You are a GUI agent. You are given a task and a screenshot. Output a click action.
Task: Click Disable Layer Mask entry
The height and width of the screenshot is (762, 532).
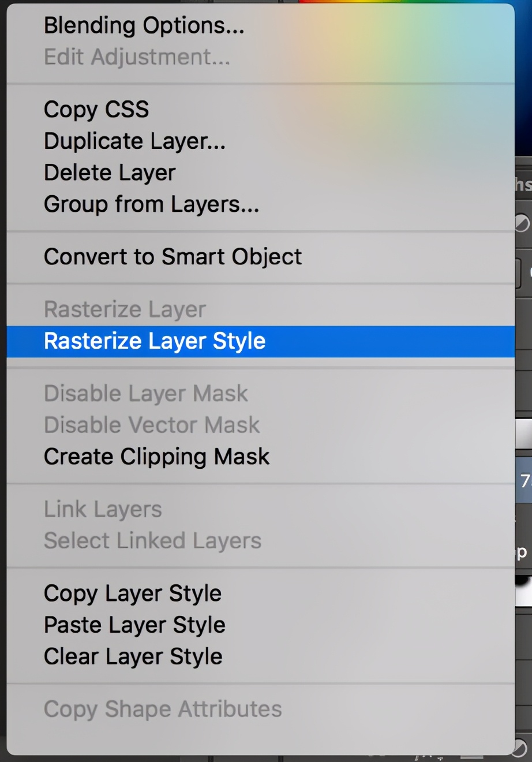coord(145,394)
